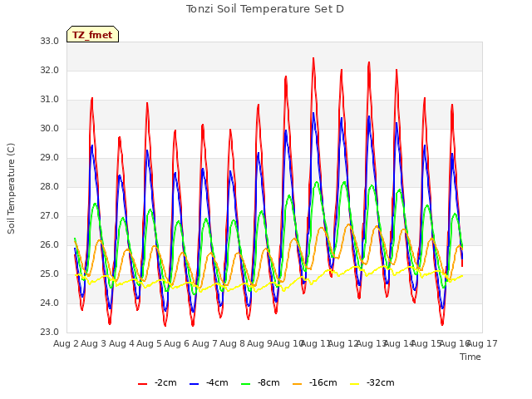532x399 pixels.
Task: Click the -8cm legend label
Action: tap(268, 382)
